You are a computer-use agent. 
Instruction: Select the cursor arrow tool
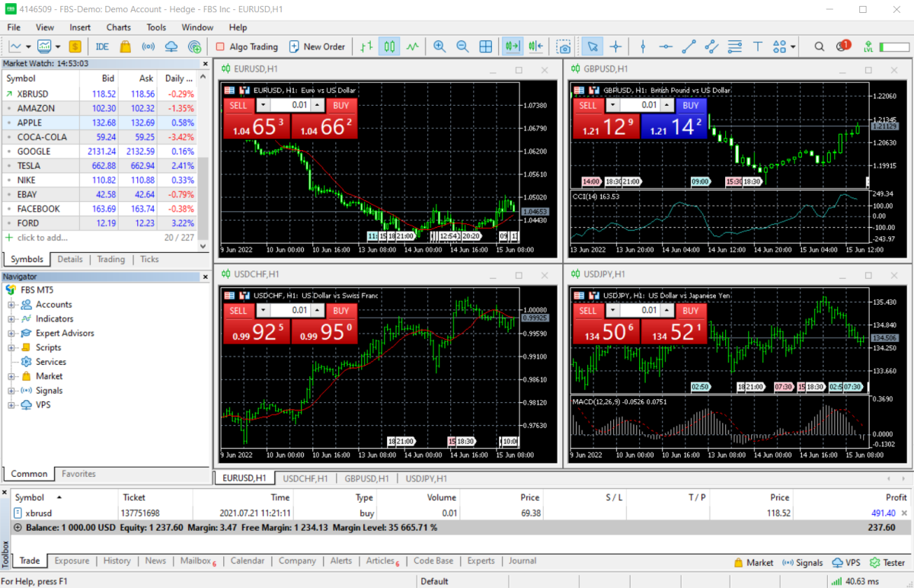592,46
